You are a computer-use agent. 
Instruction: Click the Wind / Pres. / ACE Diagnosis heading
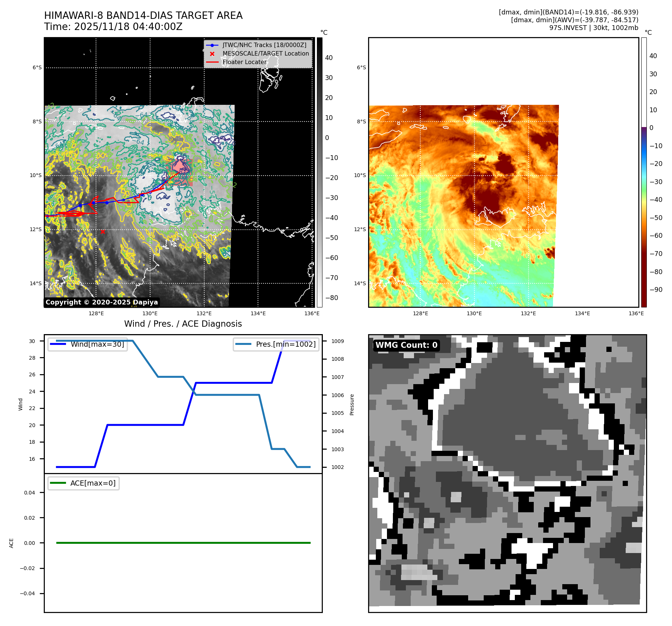pos(183,324)
